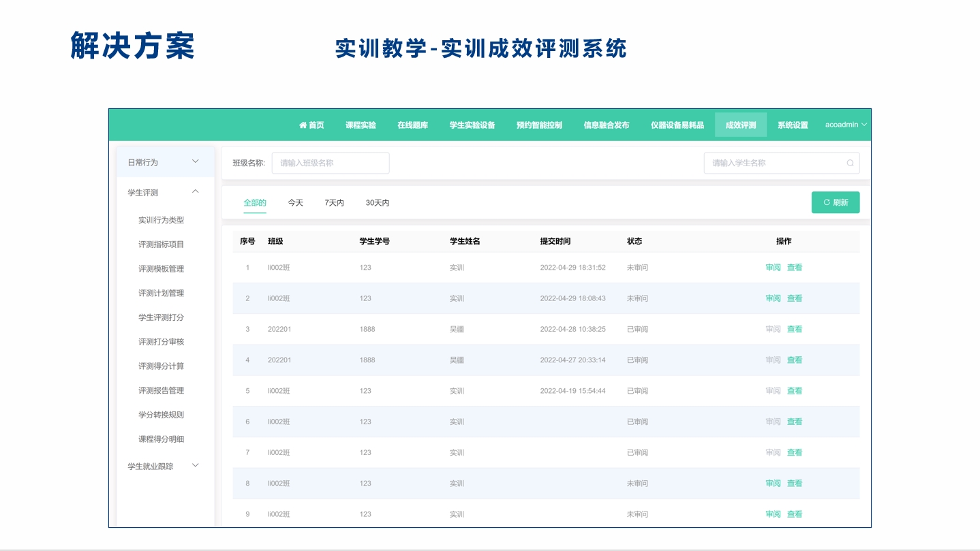Click the green 刷新 button

[836, 202]
